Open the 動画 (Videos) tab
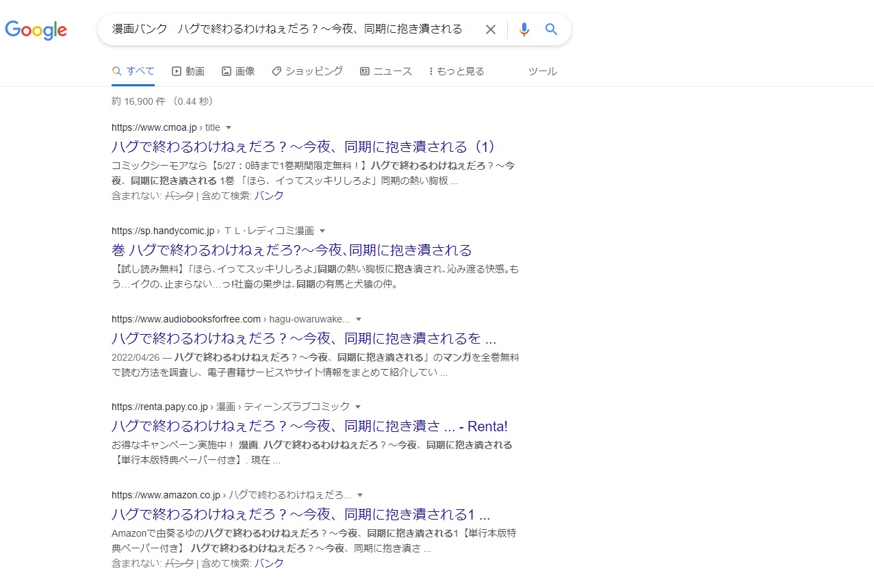This screenshot has height=588, width=874. point(188,71)
